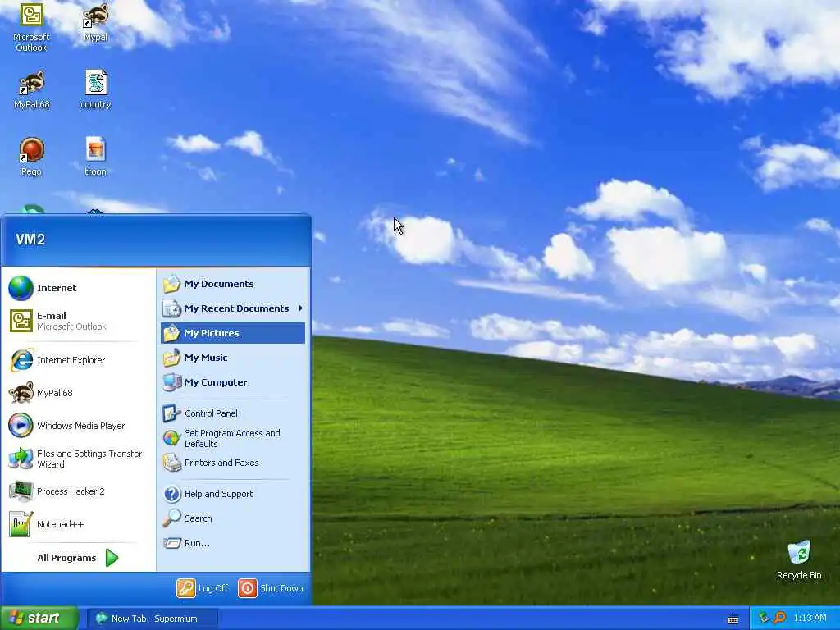
Task: Open the Run... dialog
Action: point(232,543)
